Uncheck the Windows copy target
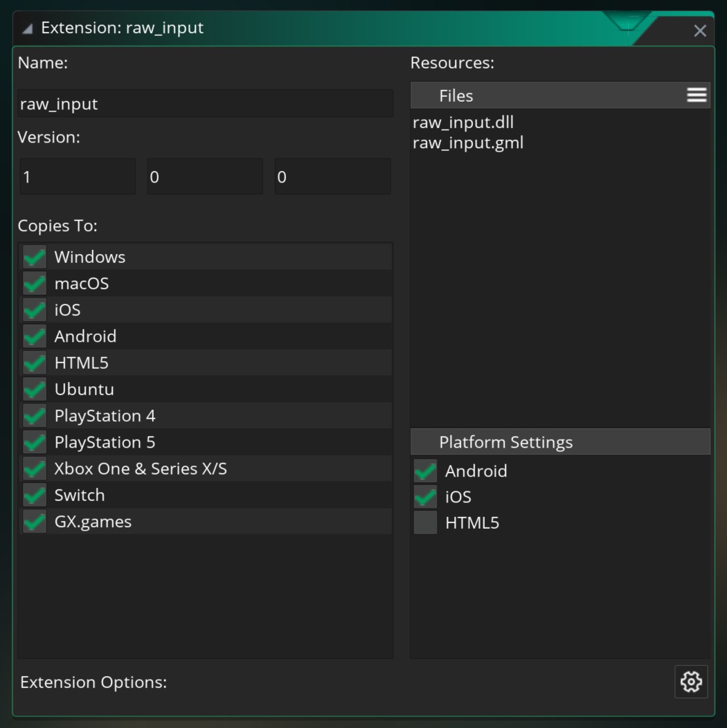This screenshot has width=727, height=728. tap(34, 257)
